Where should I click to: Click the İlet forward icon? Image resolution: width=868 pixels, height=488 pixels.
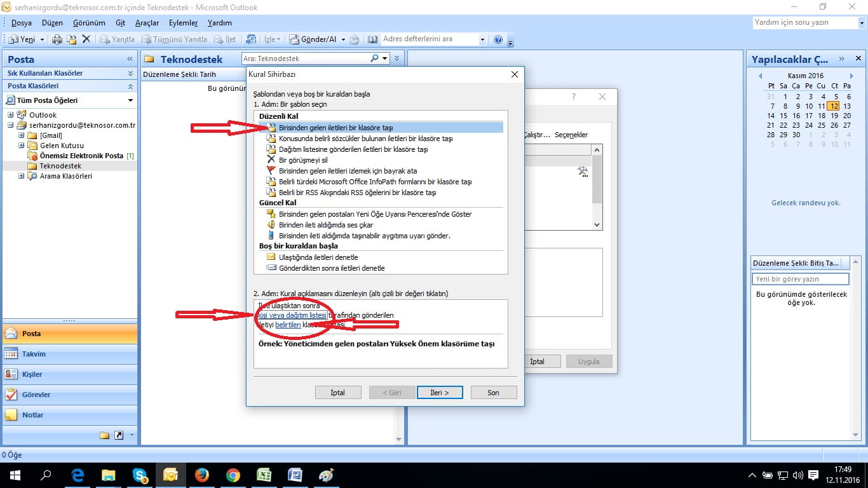coord(219,39)
